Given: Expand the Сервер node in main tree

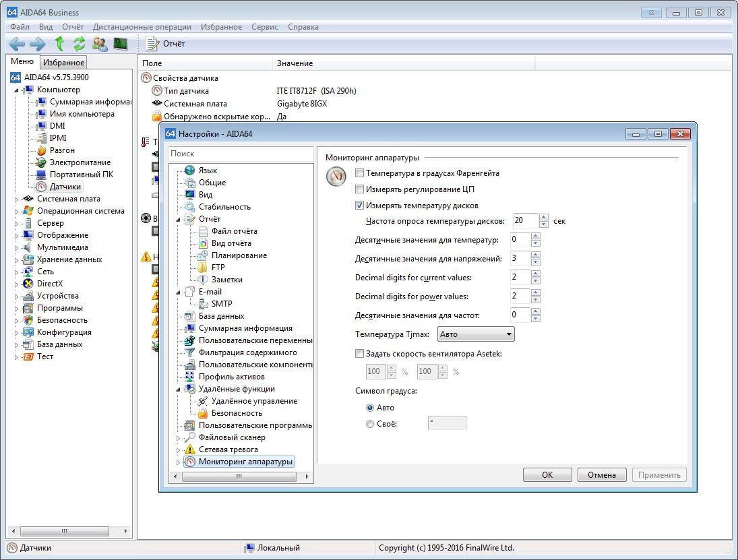Looking at the screenshot, I should pos(16,224).
